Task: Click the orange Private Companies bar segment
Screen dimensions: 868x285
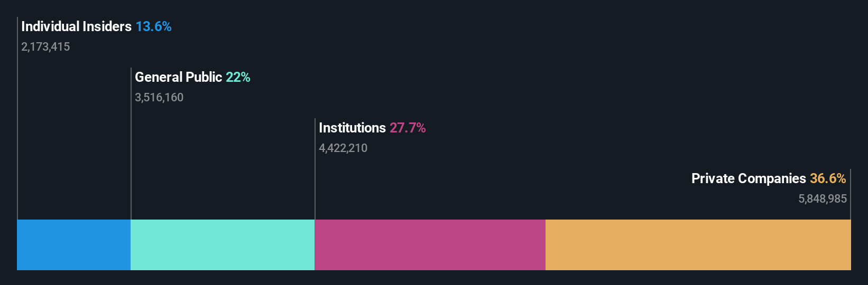Action: click(x=698, y=245)
